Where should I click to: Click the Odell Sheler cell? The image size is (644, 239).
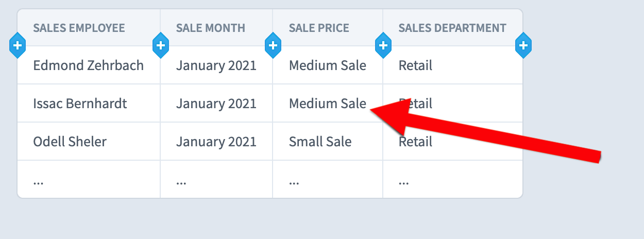70,141
